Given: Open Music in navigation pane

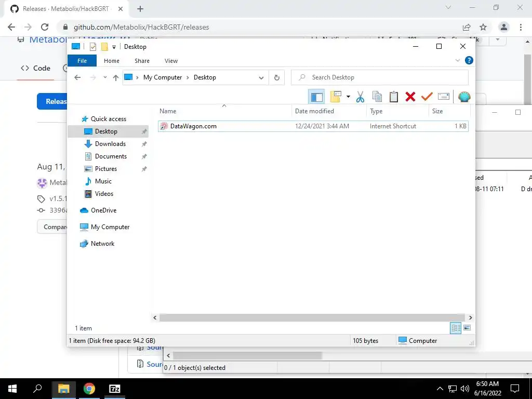Looking at the screenshot, I should point(103,181).
